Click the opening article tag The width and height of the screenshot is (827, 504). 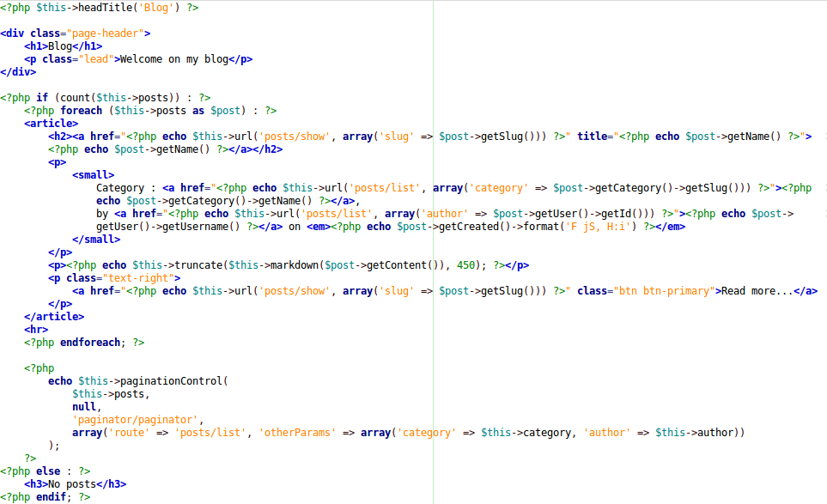click(51, 124)
